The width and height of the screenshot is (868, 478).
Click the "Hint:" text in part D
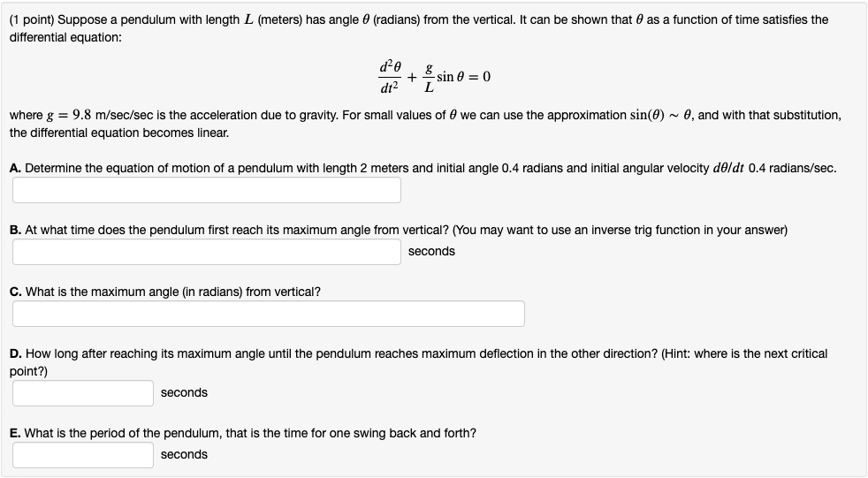click(x=682, y=353)
